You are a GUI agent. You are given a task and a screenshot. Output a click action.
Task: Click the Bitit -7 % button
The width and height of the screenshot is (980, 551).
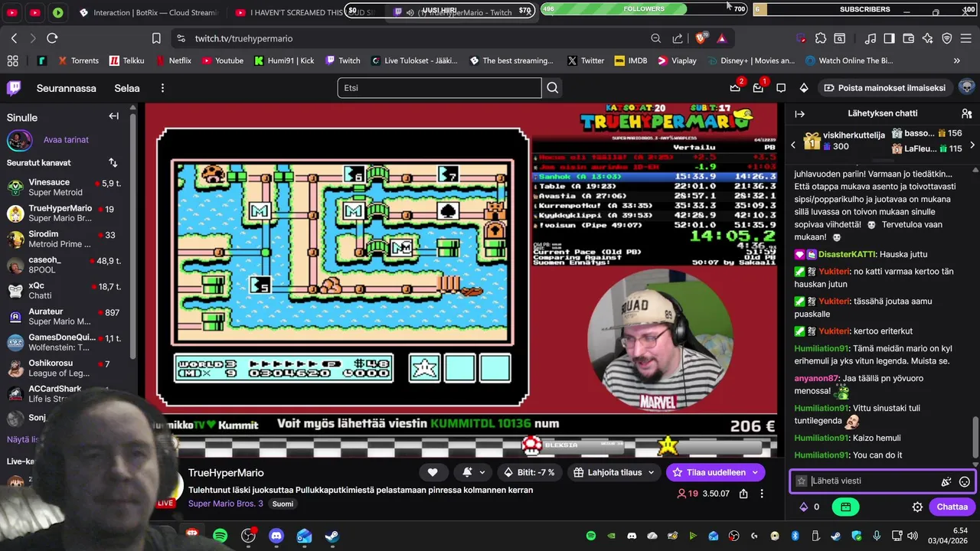[529, 472]
